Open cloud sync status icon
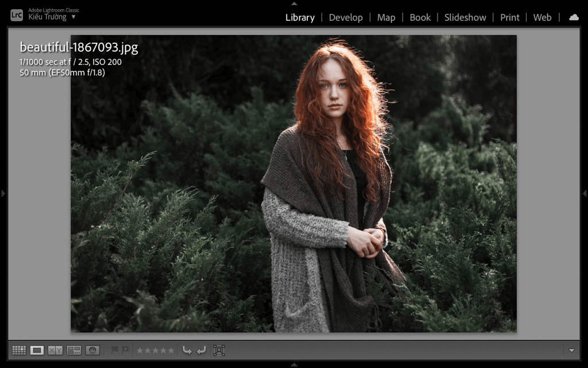 tap(574, 17)
